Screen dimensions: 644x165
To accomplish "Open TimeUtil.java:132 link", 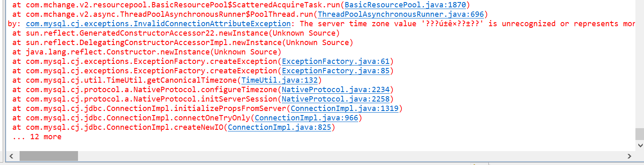I will [x=279, y=80].
